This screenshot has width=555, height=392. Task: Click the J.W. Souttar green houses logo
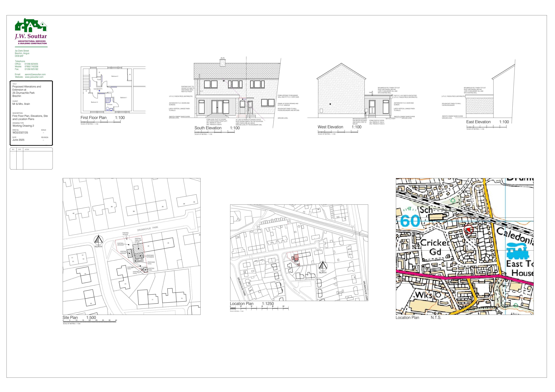[31, 25]
